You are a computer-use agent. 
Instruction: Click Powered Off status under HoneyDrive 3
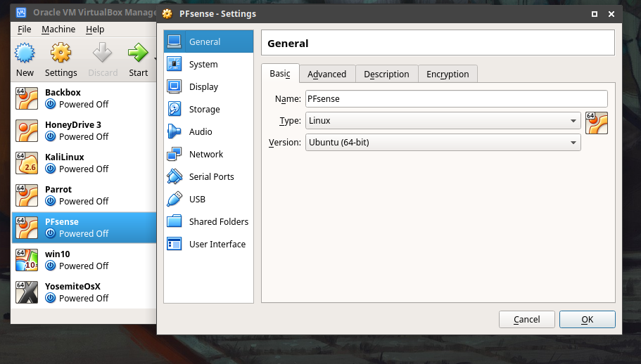click(x=84, y=137)
